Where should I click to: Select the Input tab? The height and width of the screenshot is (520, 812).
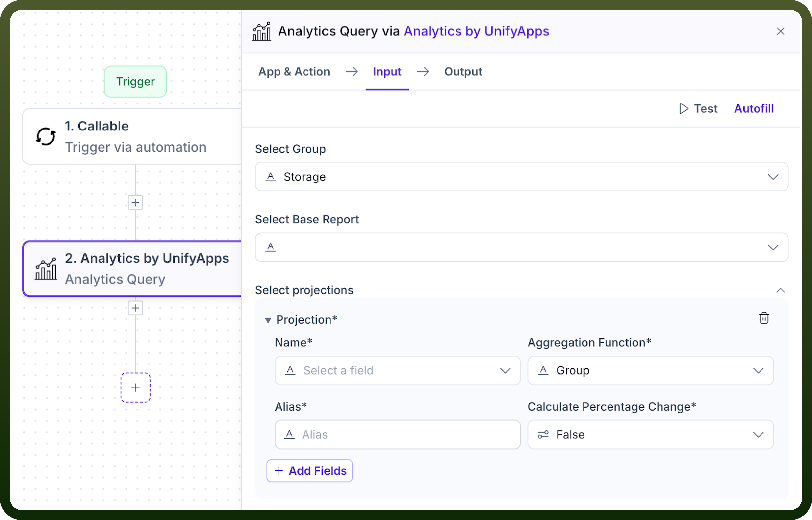click(387, 72)
